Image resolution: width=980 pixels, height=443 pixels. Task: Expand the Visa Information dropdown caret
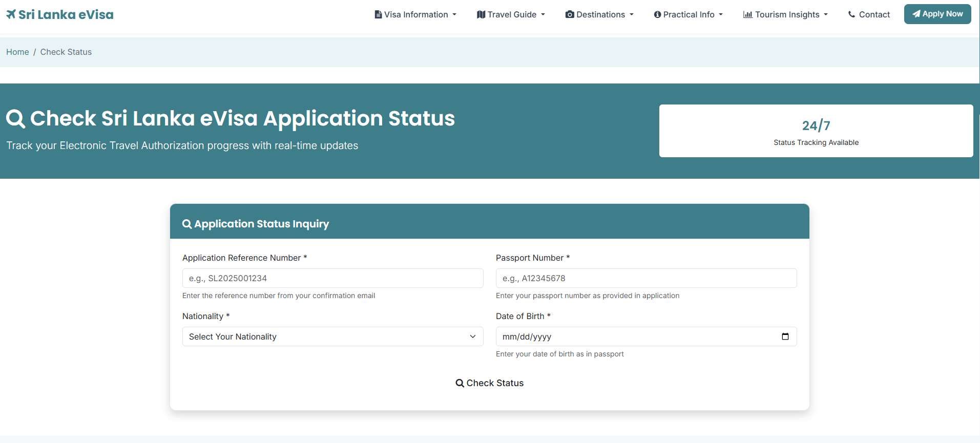coord(454,14)
